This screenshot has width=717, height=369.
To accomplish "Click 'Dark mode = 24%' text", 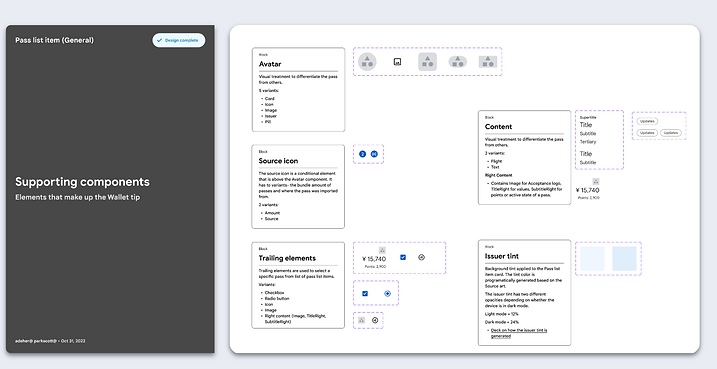I will (502, 322).
